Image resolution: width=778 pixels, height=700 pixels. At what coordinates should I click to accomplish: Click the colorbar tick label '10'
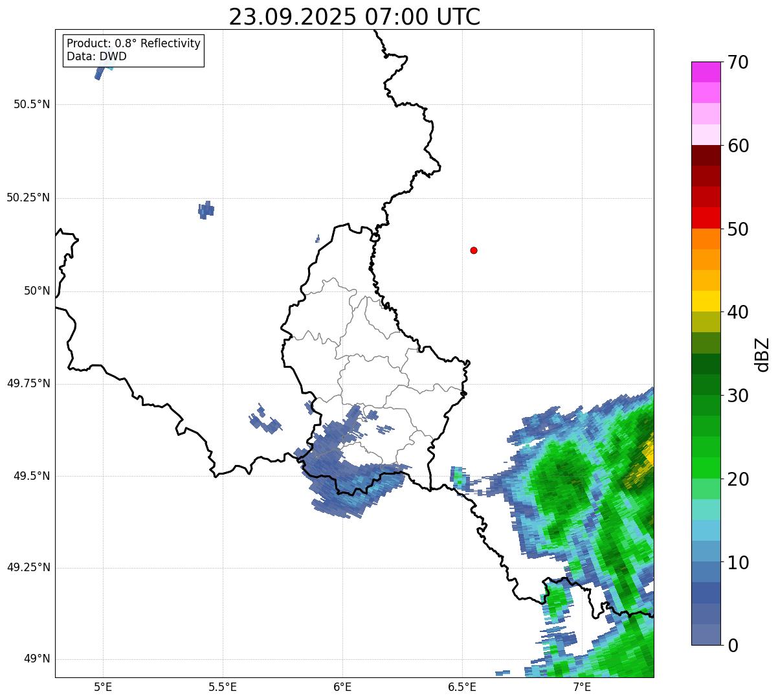(x=738, y=563)
